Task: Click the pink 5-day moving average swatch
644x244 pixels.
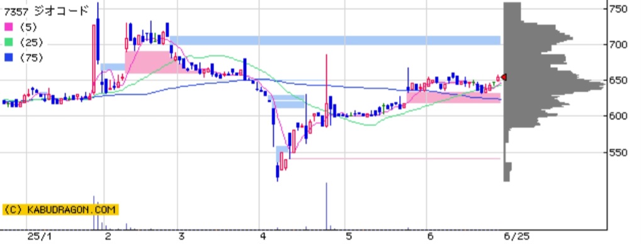Action: pos(8,28)
